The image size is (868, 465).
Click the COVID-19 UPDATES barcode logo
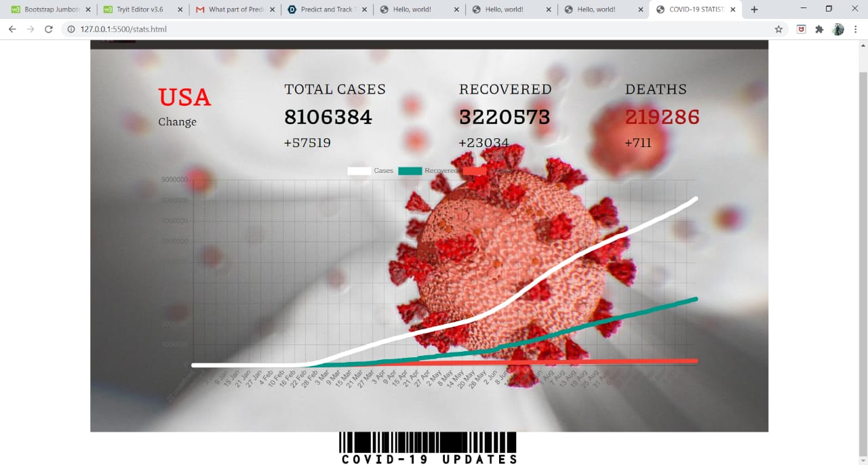point(429,449)
